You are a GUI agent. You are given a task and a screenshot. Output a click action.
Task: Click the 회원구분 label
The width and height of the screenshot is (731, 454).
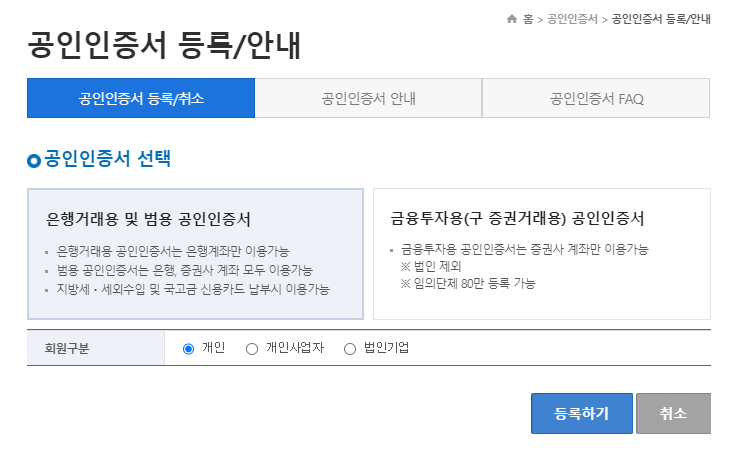67,348
